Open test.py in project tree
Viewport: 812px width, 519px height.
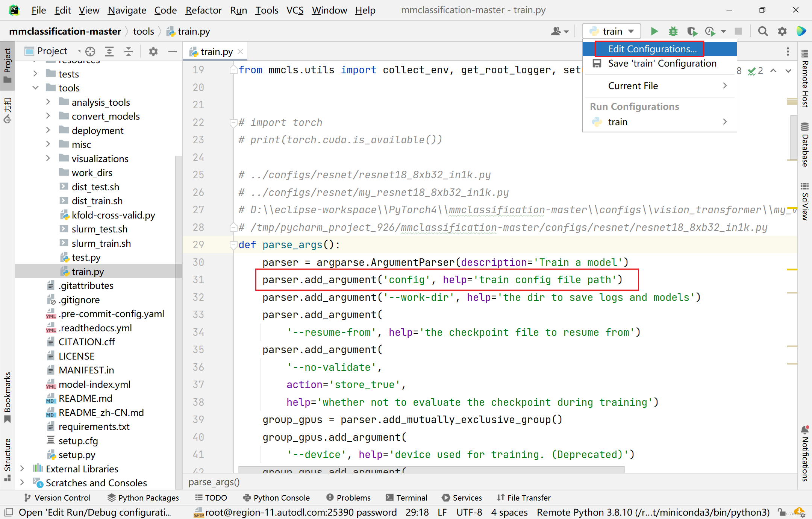click(x=86, y=258)
